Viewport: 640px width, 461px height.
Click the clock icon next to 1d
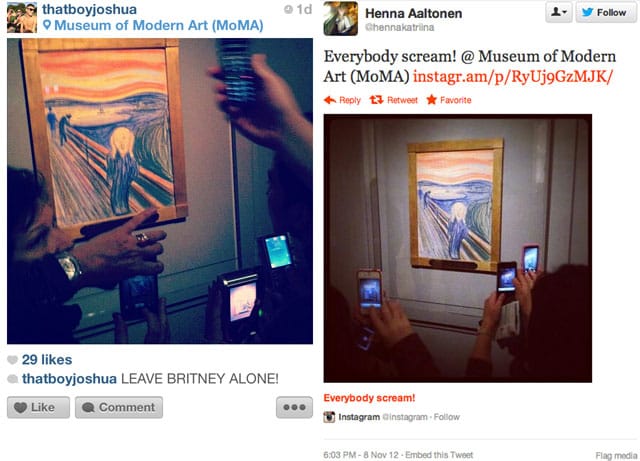[x=288, y=9]
